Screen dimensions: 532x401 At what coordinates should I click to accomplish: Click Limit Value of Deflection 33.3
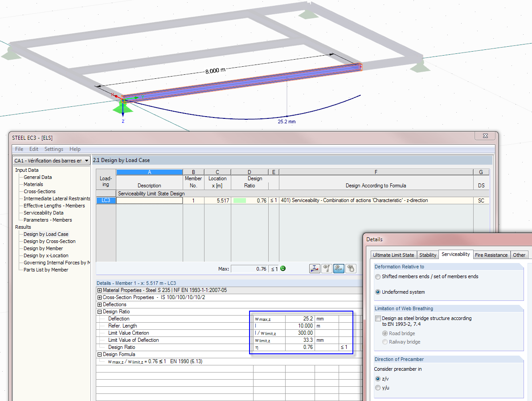[x=300, y=340]
